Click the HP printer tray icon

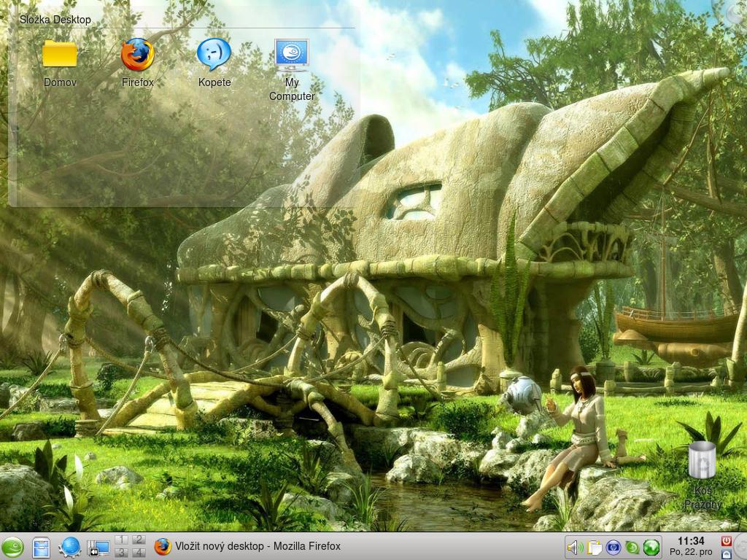[613, 547]
